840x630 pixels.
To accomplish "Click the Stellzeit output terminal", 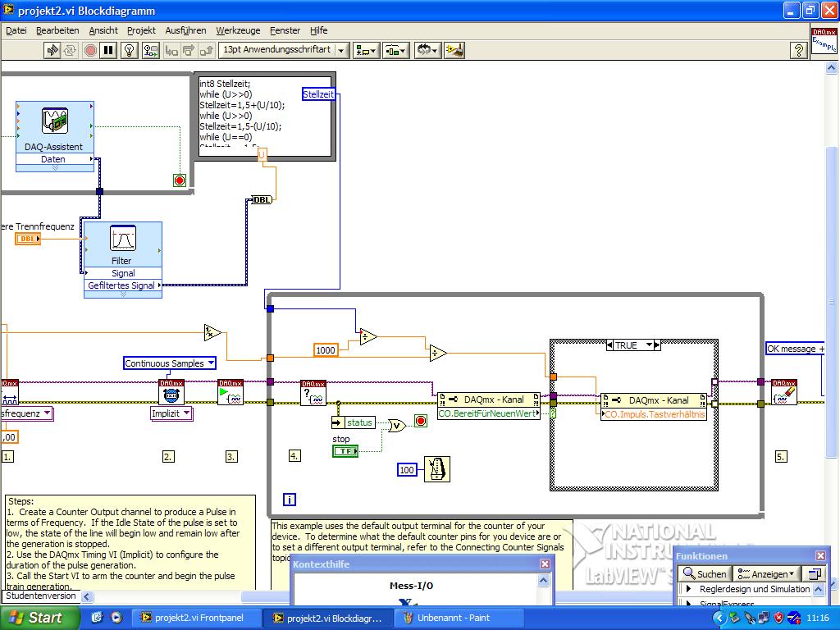I will pos(318,94).
